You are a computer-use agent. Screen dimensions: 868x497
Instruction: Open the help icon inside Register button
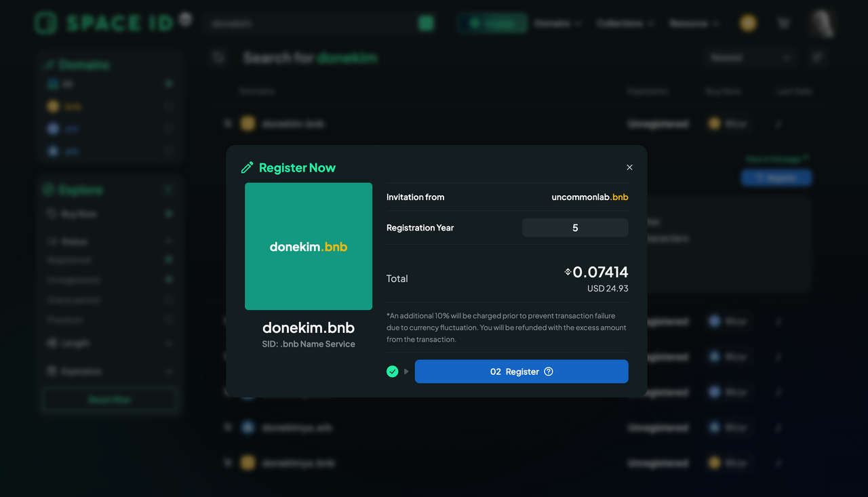[549, 372]
